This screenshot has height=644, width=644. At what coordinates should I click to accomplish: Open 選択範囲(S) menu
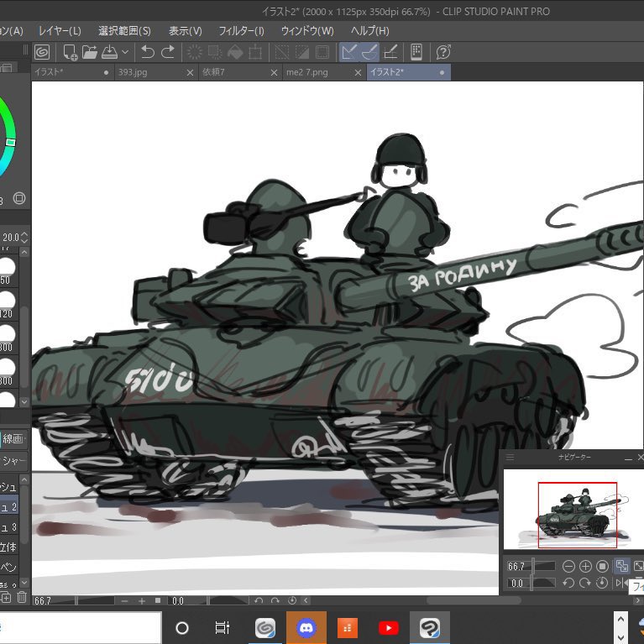tap(124, 31)
